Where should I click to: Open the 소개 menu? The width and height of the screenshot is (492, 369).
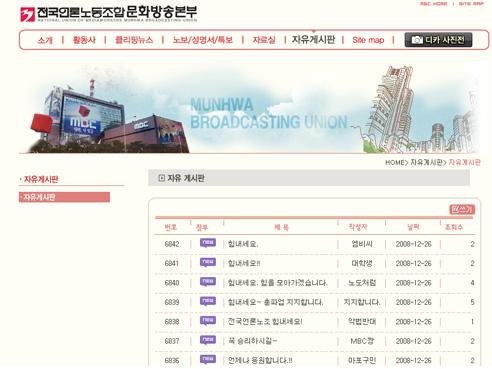point(45,40)
